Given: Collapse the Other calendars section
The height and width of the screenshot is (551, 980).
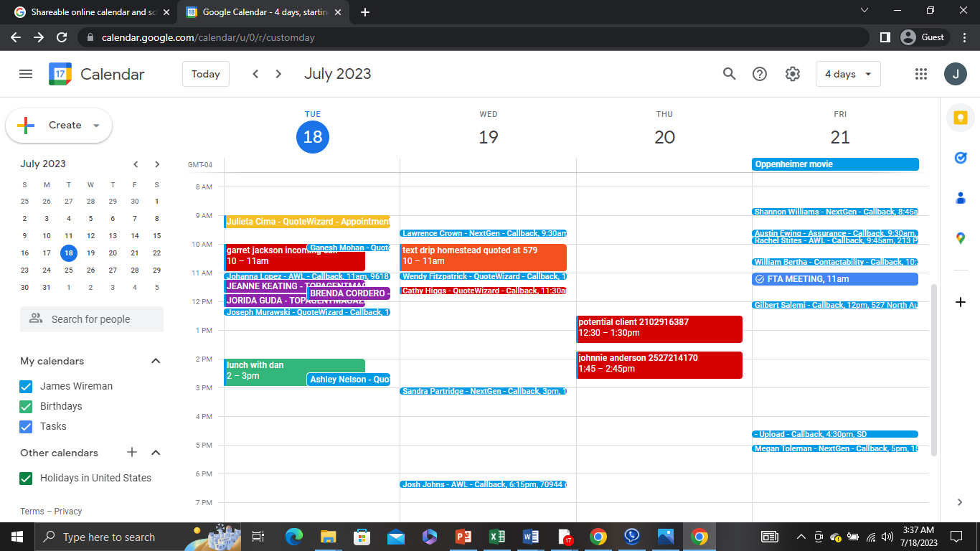Looking at the screenshot, I should (x=156, y=453).
